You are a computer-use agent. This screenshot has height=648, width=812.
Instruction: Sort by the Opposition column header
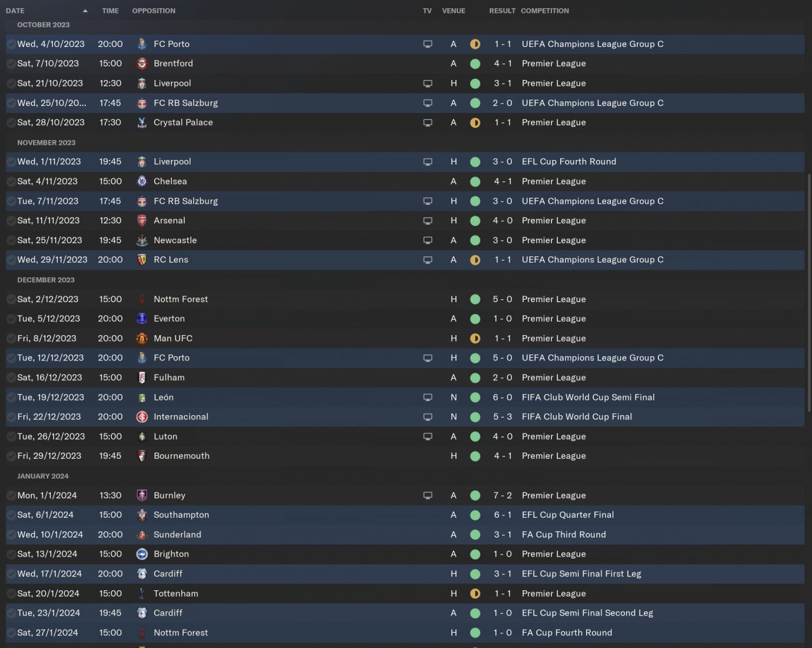click(154, 11)
